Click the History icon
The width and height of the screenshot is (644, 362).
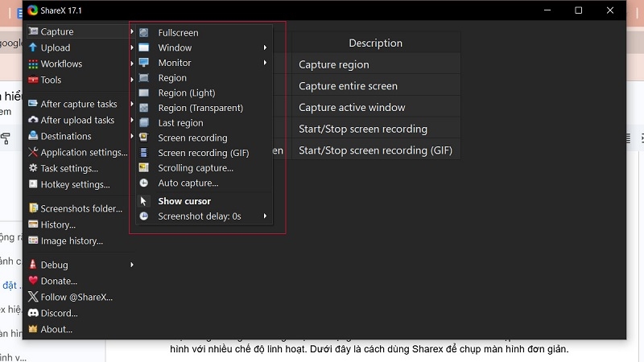pyautogui.click(x=33, y=224)
